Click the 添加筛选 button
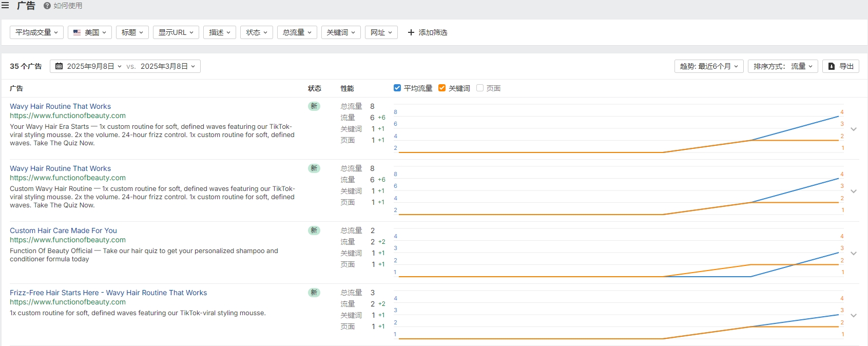Image resolution: width=868 pixels, height=346 pixels. coord(427,32)
